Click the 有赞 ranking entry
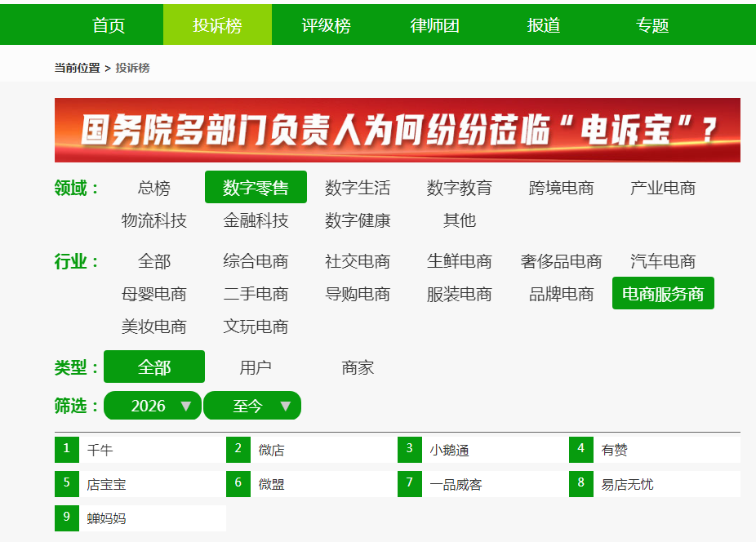Image resolution: width=756 pixels, height=542 pixels. pos(655,450)
